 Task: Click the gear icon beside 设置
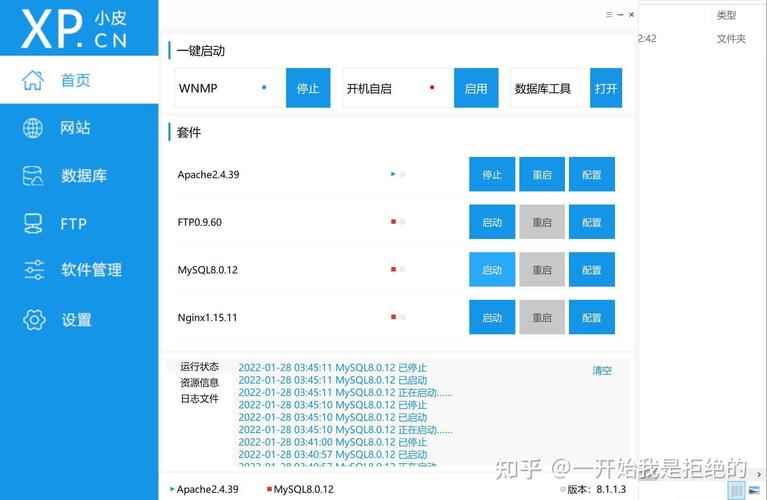pos(34,320)
